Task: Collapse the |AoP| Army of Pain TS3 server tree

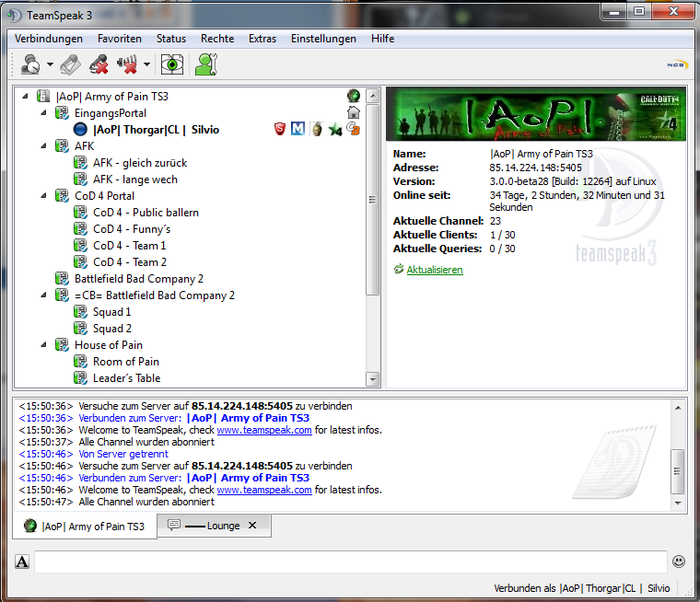Action: 26,96
